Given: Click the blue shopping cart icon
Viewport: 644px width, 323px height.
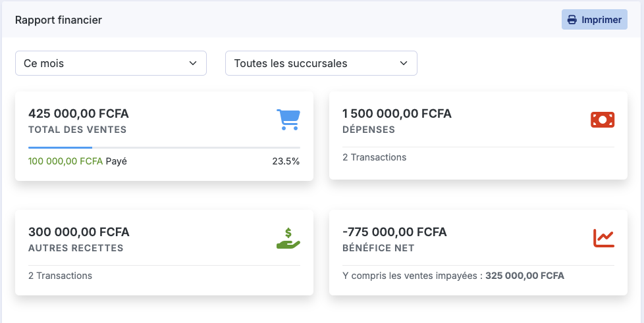Looking at the screenshot, I should click(x=288, y=120).
